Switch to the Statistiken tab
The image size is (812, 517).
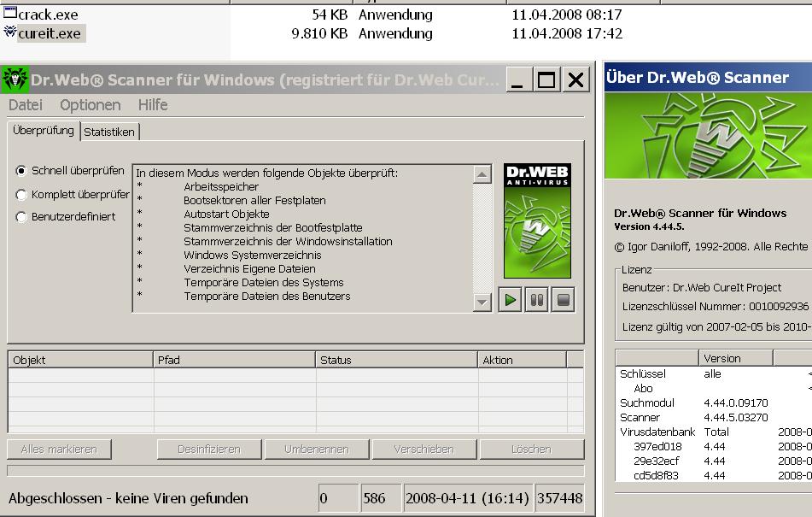click(x=109, y=132)
